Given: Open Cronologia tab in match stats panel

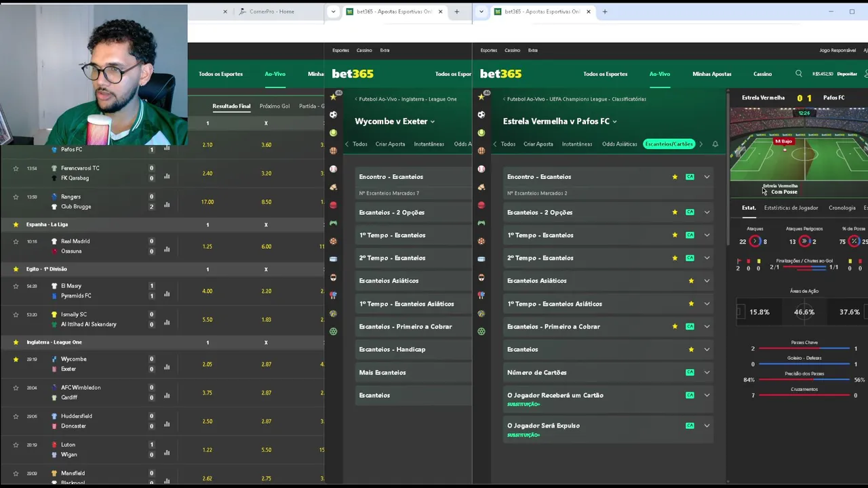Looking at the screenshot, I should (842, 208).
